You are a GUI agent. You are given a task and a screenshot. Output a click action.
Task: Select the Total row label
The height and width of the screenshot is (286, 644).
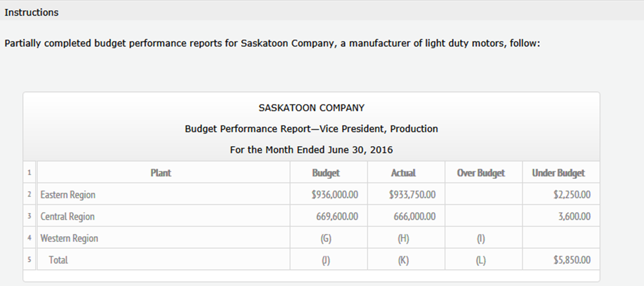coord(58,260)
